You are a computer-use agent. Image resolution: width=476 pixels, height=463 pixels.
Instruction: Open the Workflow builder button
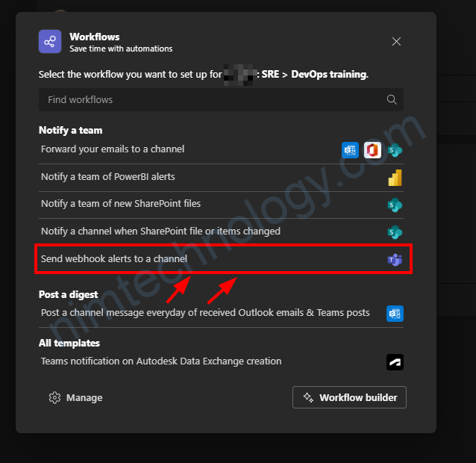(349, 397)
